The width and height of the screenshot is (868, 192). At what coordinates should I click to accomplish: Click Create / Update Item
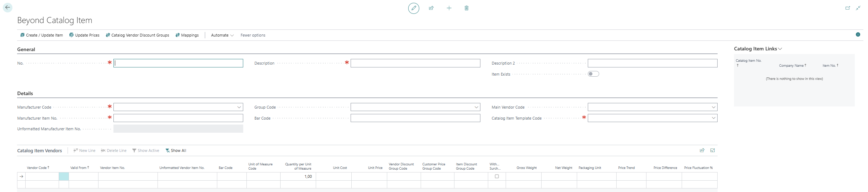42,35
